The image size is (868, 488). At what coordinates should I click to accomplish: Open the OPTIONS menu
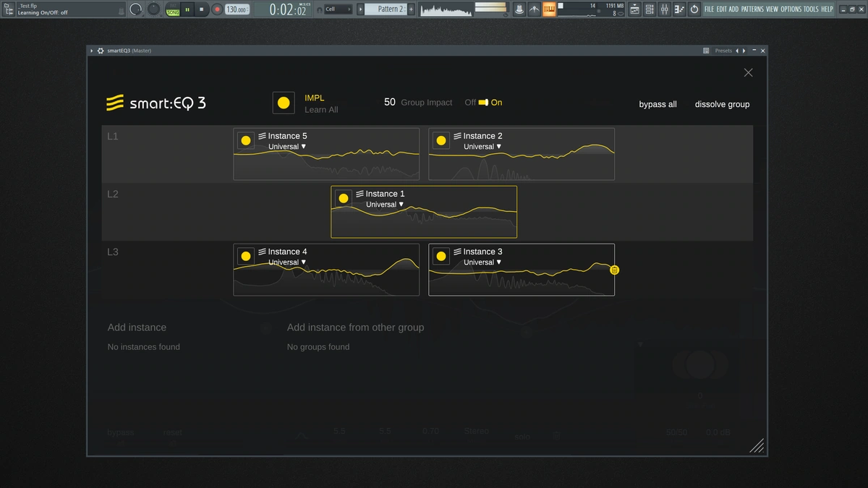pos(791,9)
